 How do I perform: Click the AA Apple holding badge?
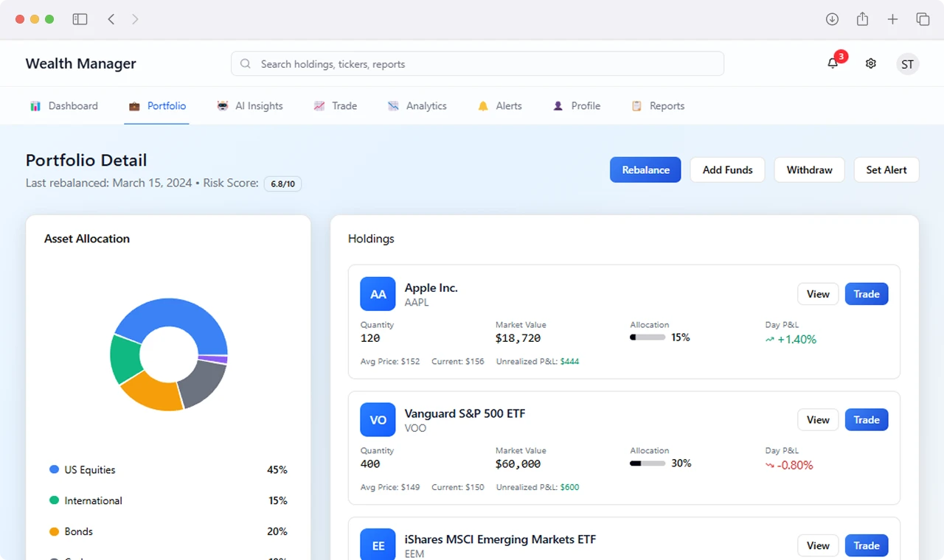click(x=378, y=294)
